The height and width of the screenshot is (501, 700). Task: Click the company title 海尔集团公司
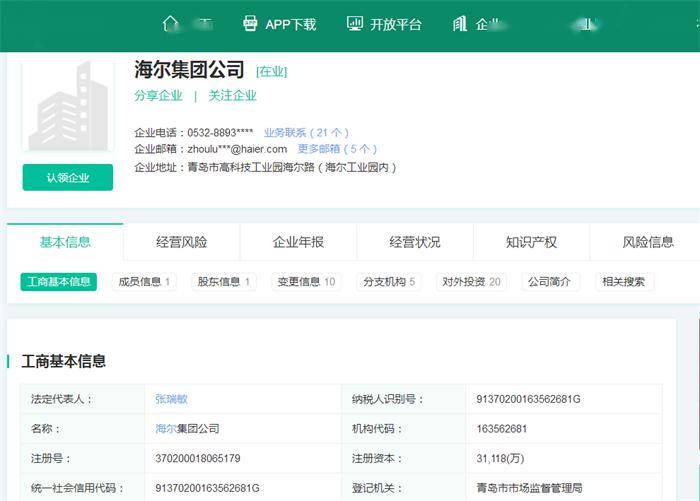click(x=189, y=70)
